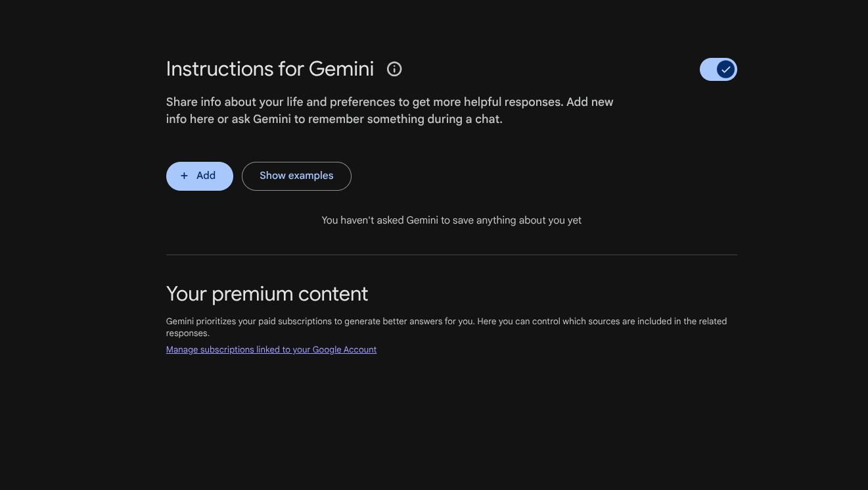Click the word "responses." under premium content
Viewport: 868px width, 490px height.
[x=187, y=333]
